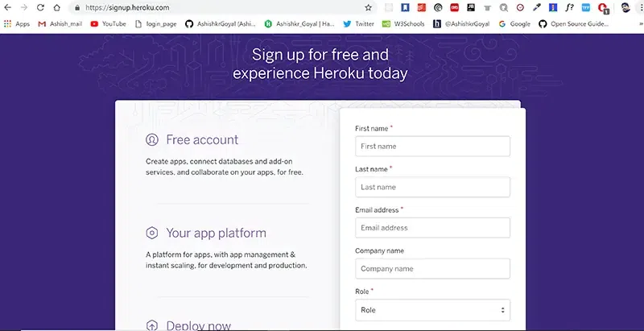The width and height of the screenshot is (644, 331).
Task: Open the Chrome profile avatar
Action: tap(626, 7)
